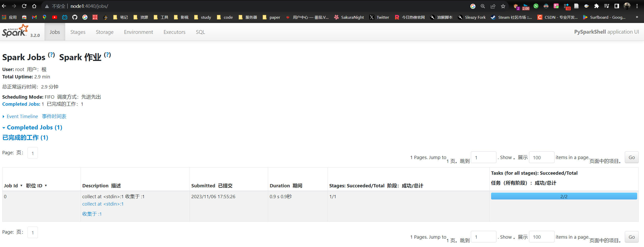Click the 2/2 tasks progress bar
Screen dimensions: 644x247
(x=564, y=196)
